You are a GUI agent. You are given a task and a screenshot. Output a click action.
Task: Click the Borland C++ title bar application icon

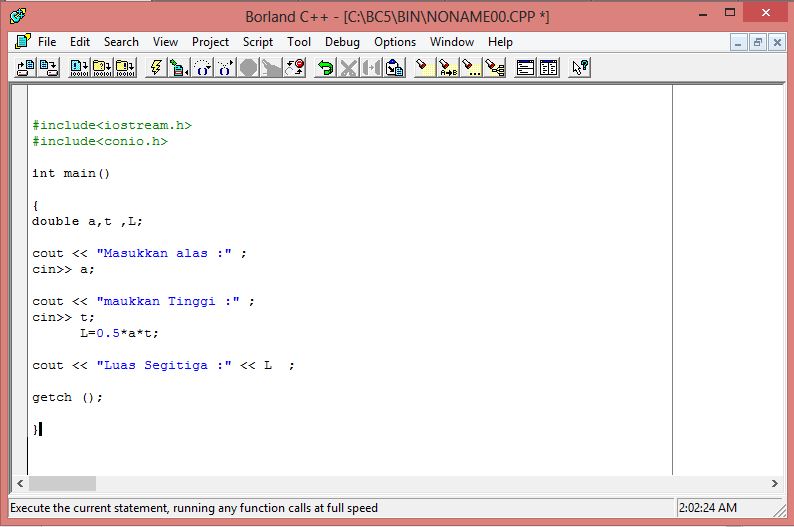[17, 16]
